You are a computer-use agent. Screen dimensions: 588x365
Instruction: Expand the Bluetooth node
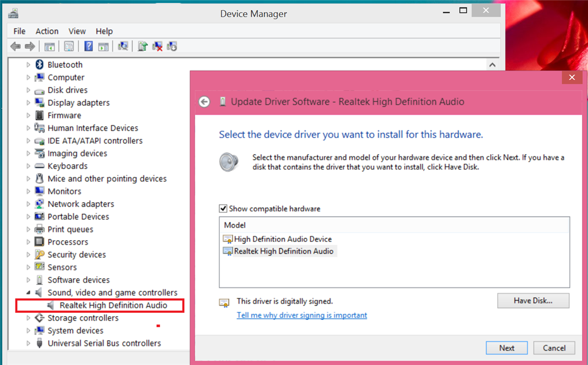[28, 64]
